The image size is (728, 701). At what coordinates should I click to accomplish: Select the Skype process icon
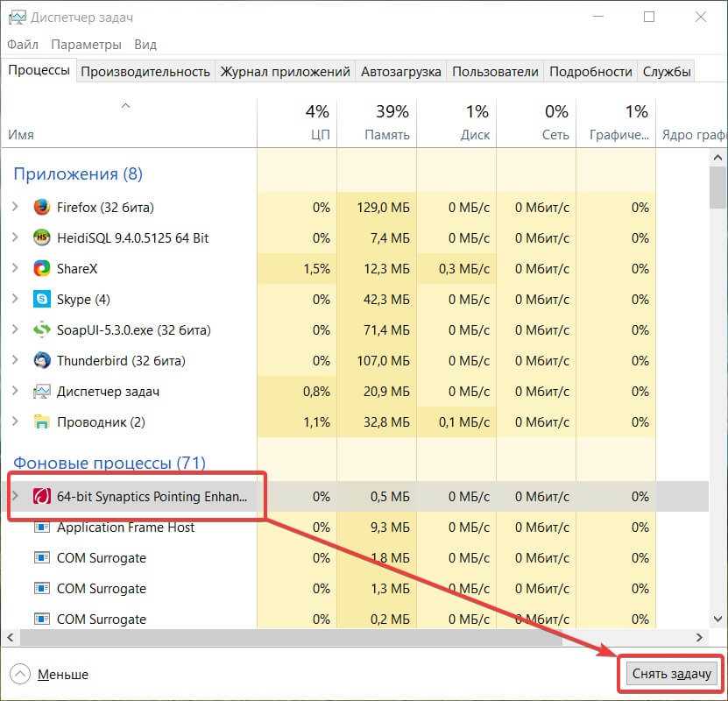point(42,300)
